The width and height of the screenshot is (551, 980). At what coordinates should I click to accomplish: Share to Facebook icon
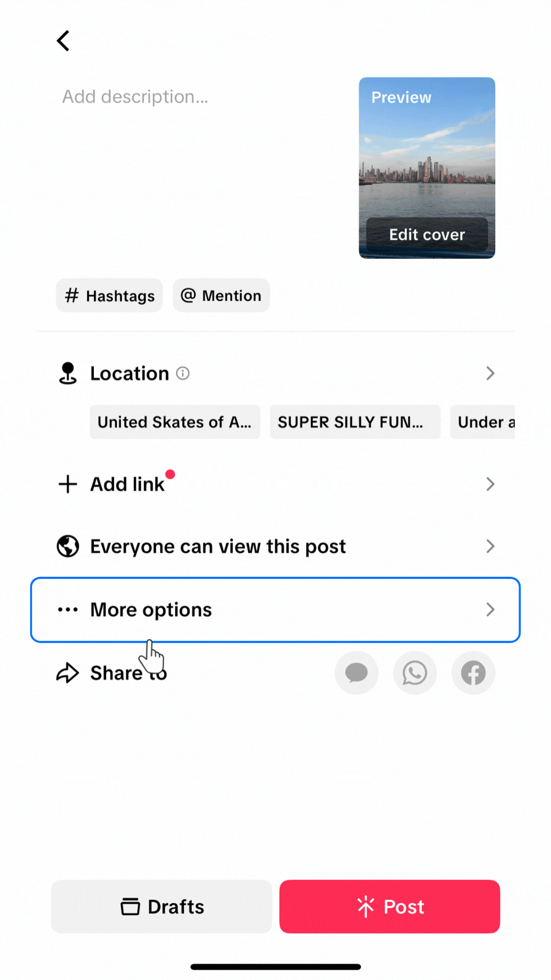[x=473, y=673]
